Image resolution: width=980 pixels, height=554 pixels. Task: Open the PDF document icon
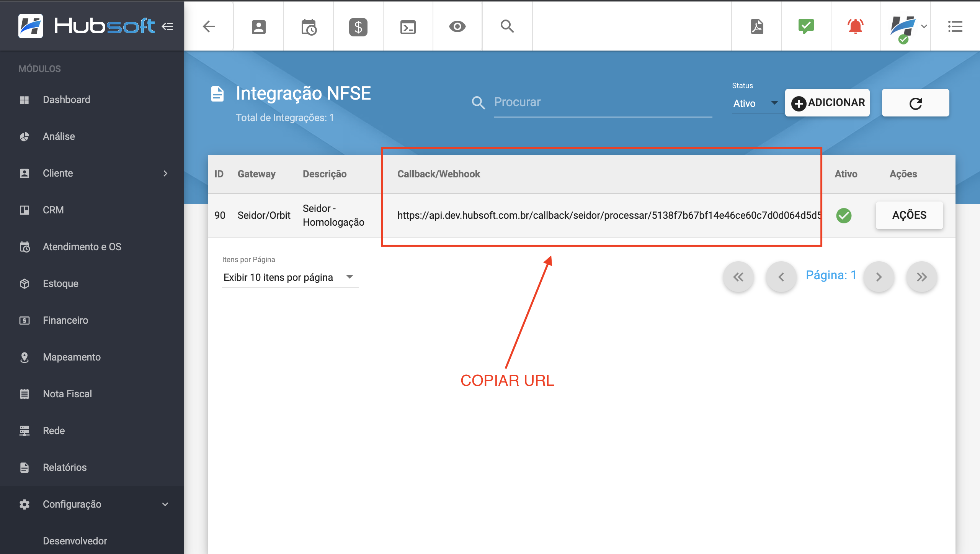coord(756,26)
